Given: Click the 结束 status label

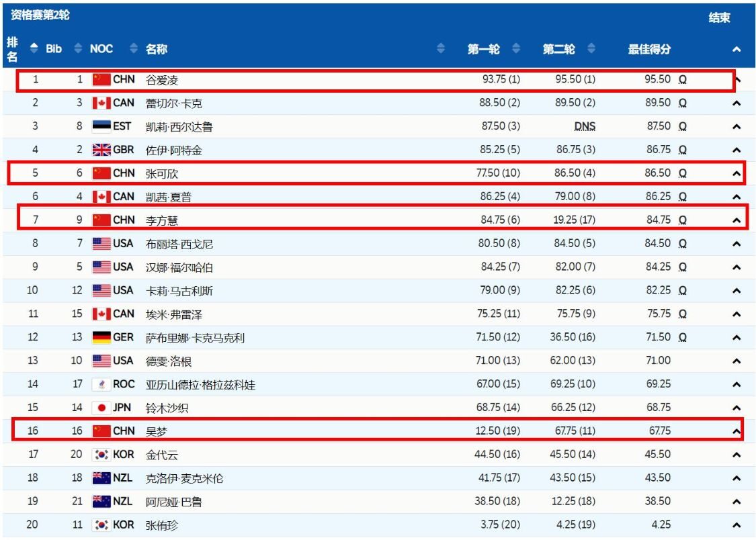Looking at the screenshot, I should point(720,17).
